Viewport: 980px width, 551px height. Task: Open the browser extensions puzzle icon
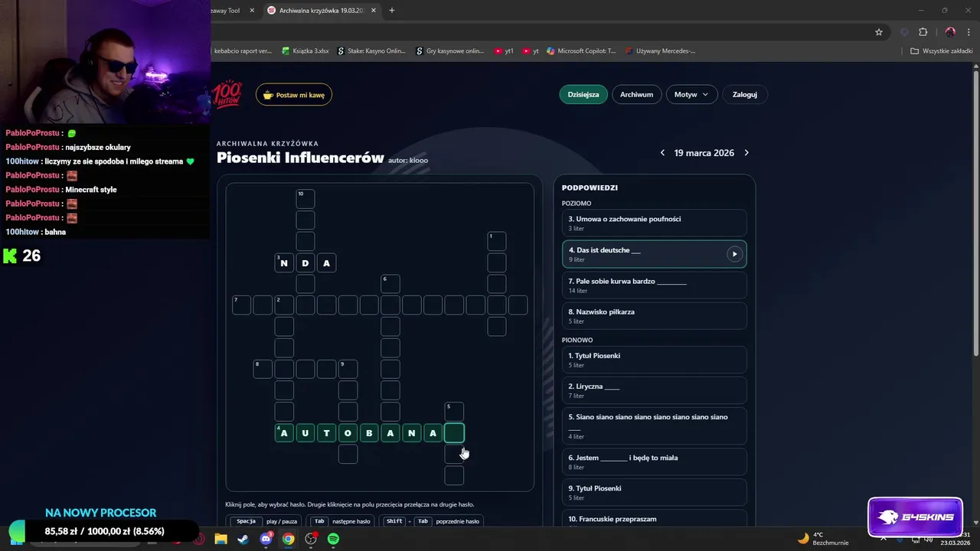coord(923,32)
